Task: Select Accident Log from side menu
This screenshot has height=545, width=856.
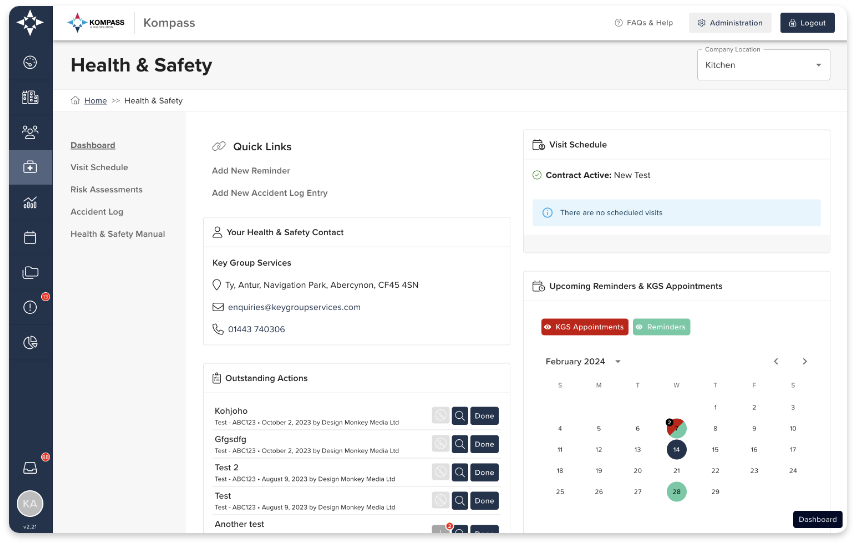Action: [97, 212]
